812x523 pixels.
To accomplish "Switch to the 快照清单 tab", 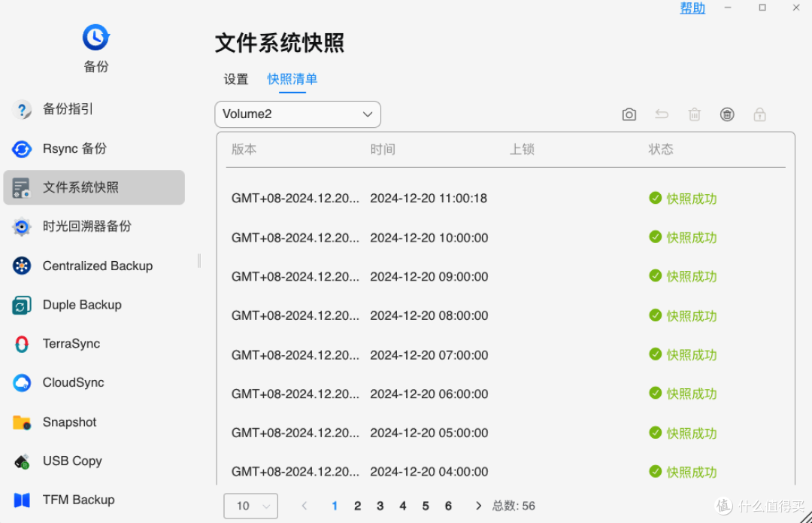I will pos(292,79).
